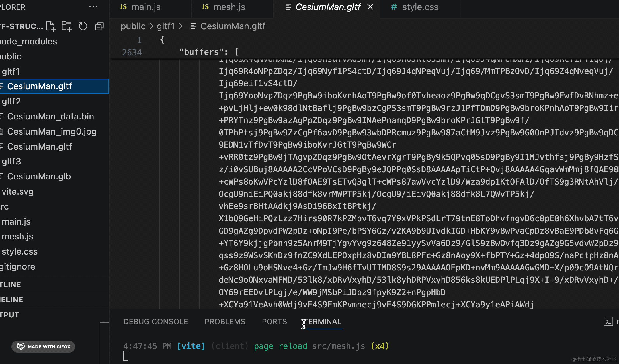Click src/mesh.js path in terminal output

pyautogui.click(x=339, y=346)
